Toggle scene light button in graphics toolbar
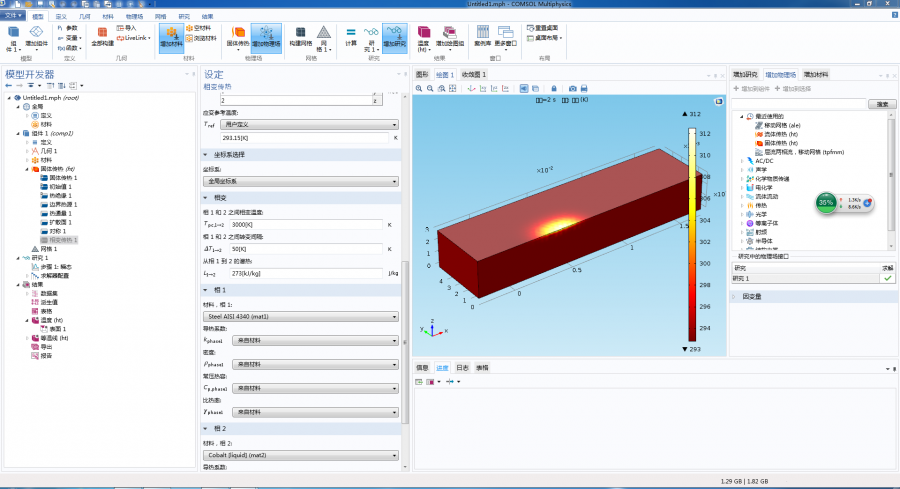Viewport: 900px width, 489px height. pos(524,88)
